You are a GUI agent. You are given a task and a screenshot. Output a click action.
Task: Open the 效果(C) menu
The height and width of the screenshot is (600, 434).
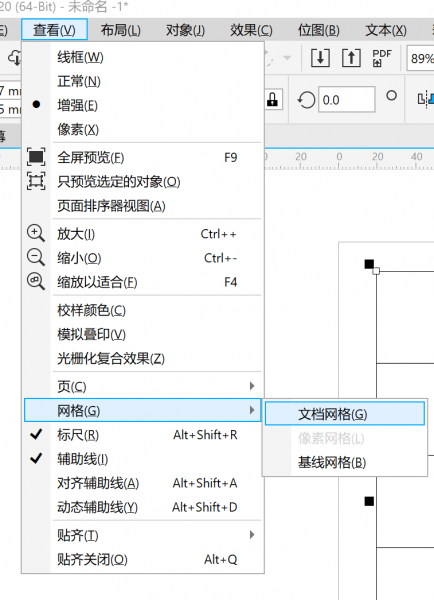tap(251, 29)
